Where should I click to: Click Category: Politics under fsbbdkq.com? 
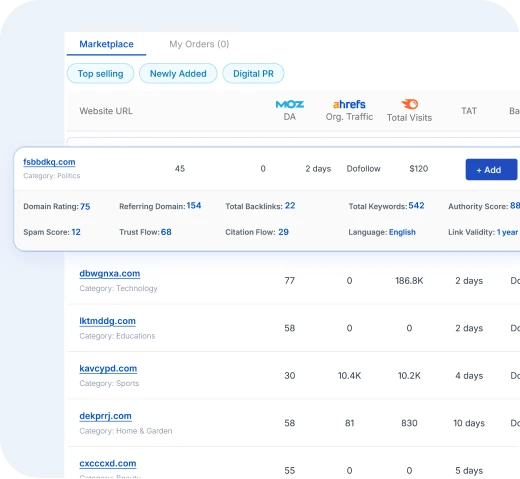52,176
